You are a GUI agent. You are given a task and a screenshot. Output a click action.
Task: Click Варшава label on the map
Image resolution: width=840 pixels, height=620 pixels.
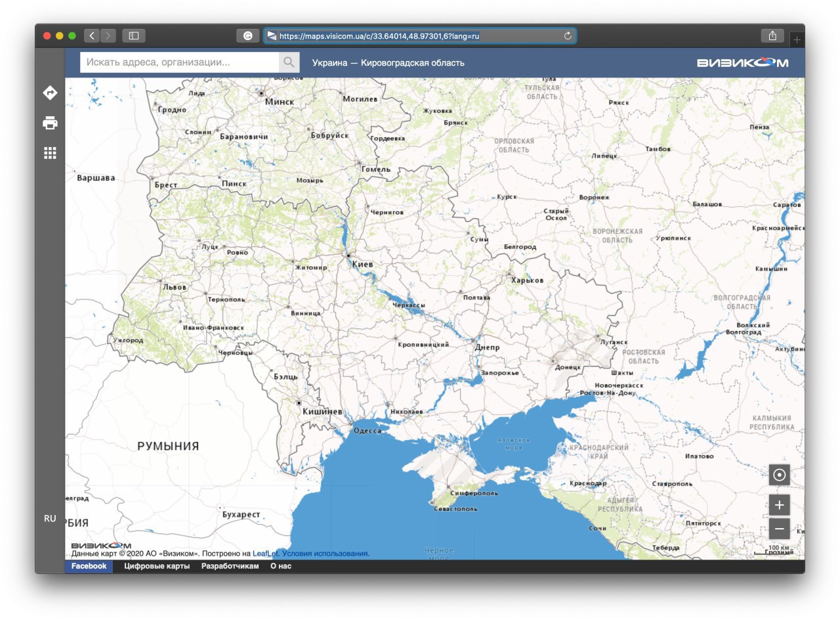tap(96, 178)
